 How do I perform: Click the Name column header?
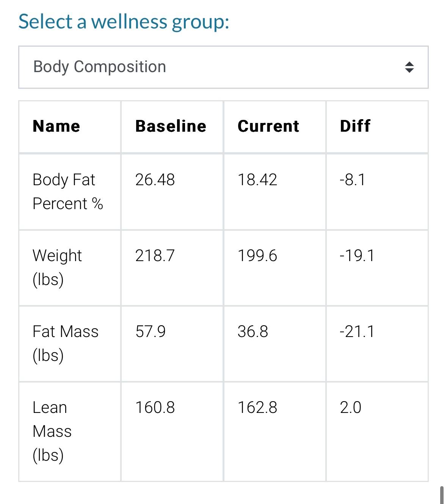pos(56,126)
